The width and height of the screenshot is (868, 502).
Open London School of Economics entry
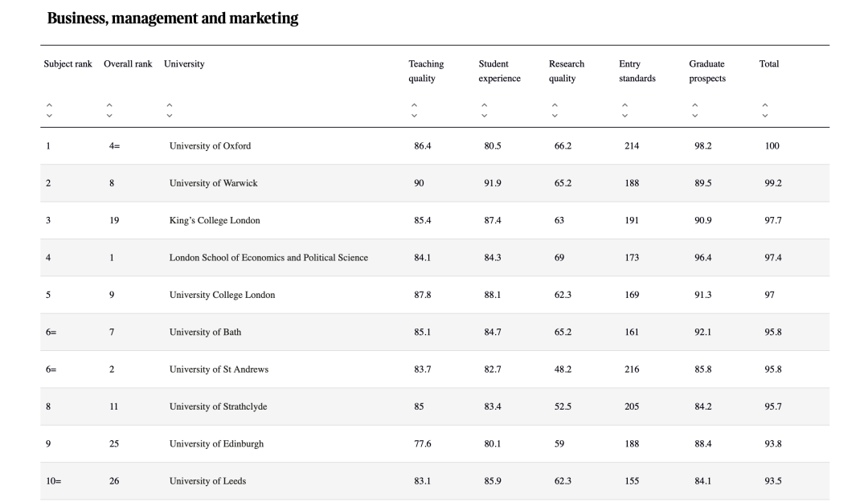coord(268,258)
